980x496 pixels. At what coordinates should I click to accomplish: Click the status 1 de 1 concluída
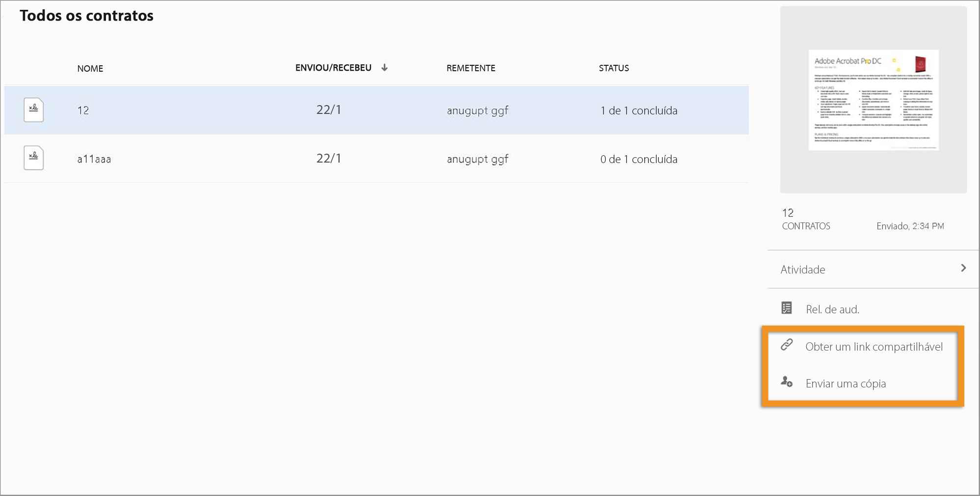click(x=638, y=110)
